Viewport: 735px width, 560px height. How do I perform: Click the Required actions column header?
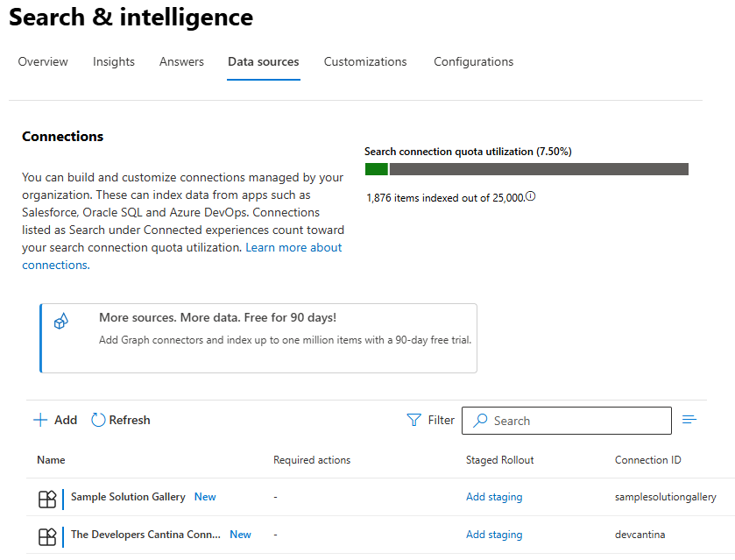312,460
